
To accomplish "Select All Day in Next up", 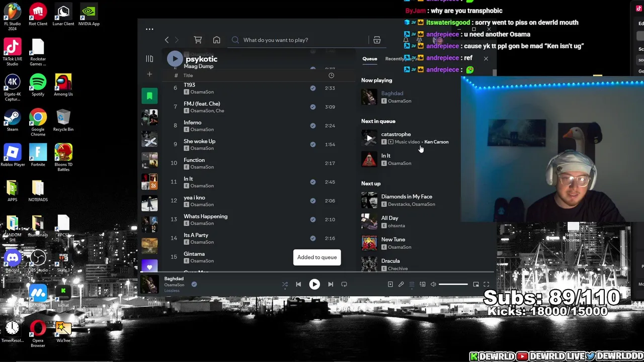I will click(x=390, y=218).
